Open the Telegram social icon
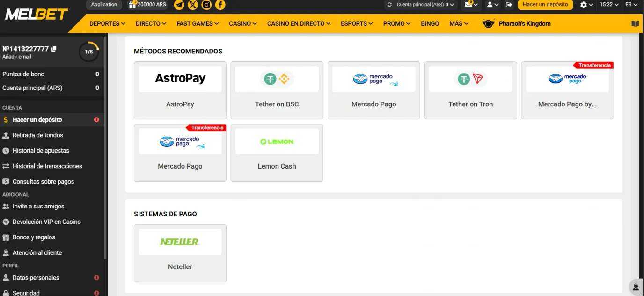 (x=179, y=5)
